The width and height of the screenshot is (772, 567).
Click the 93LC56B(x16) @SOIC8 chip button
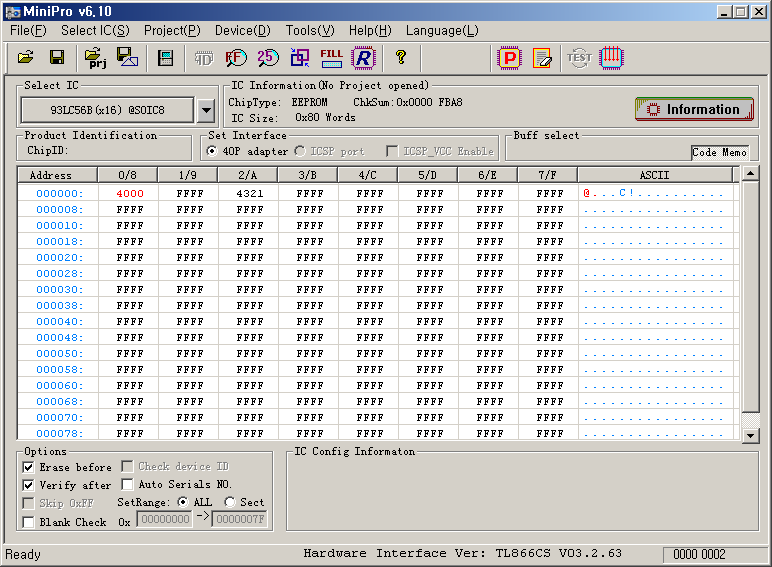pyautogui.click(x=107, y=110)
